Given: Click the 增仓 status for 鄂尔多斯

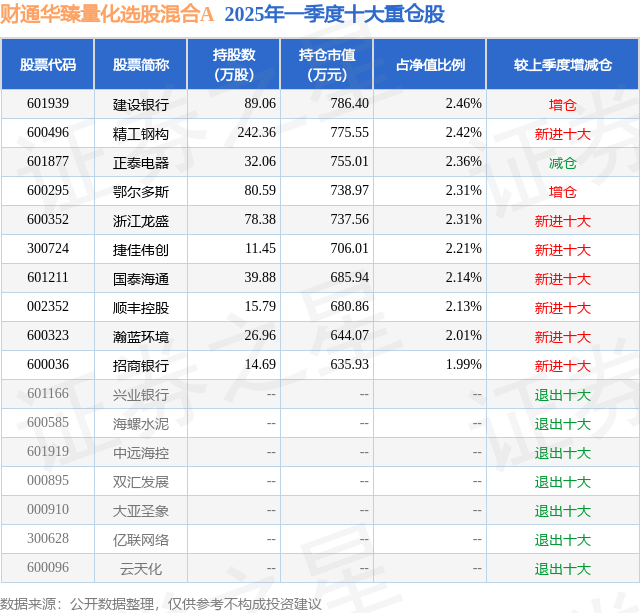Looking at the screenshot, I should coord(562,192).
